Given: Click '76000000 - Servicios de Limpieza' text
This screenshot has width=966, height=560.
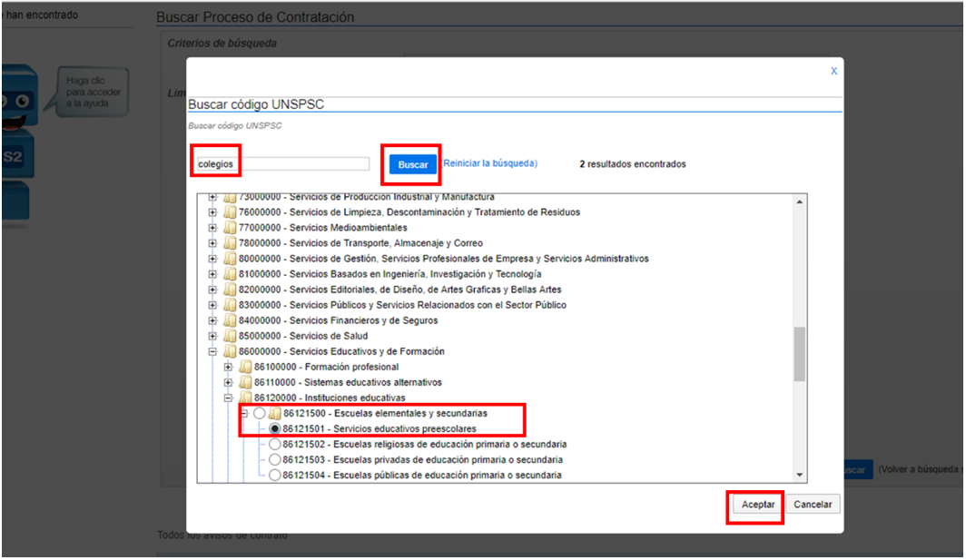Looking at the screenshot, I should [409, 212].
